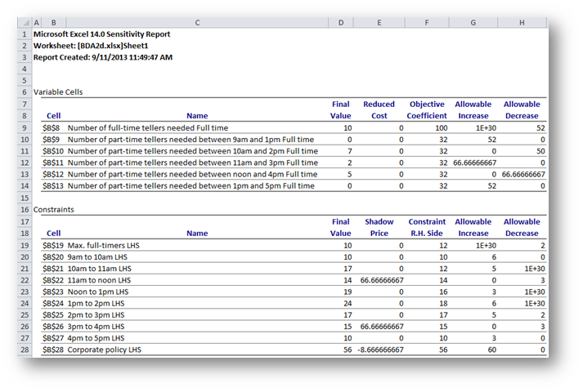This screenshot has width=583, height=392.
Task: Click the 'Shadow Price' column heading
Action: point(379,227)
